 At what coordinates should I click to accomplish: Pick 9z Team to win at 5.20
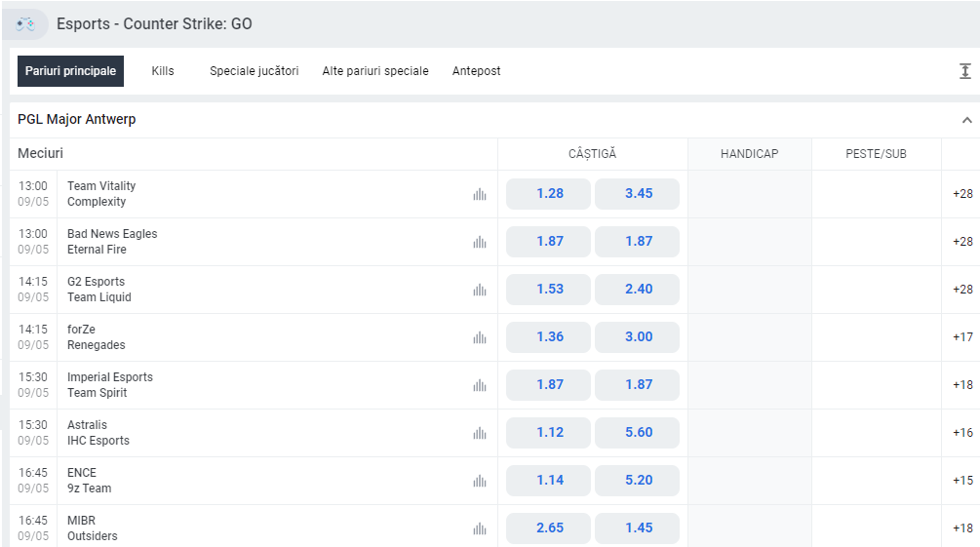pos(637,481)
